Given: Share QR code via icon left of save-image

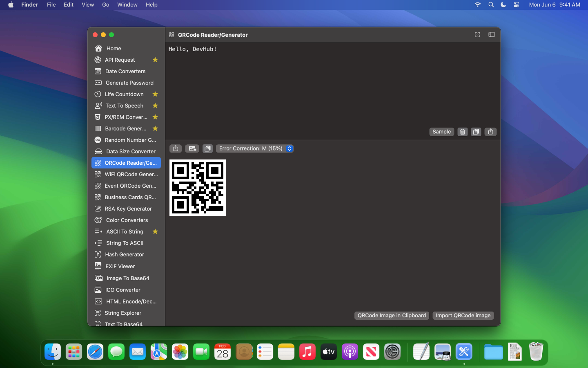Looking at the screenshot, I should pos(176,148).
